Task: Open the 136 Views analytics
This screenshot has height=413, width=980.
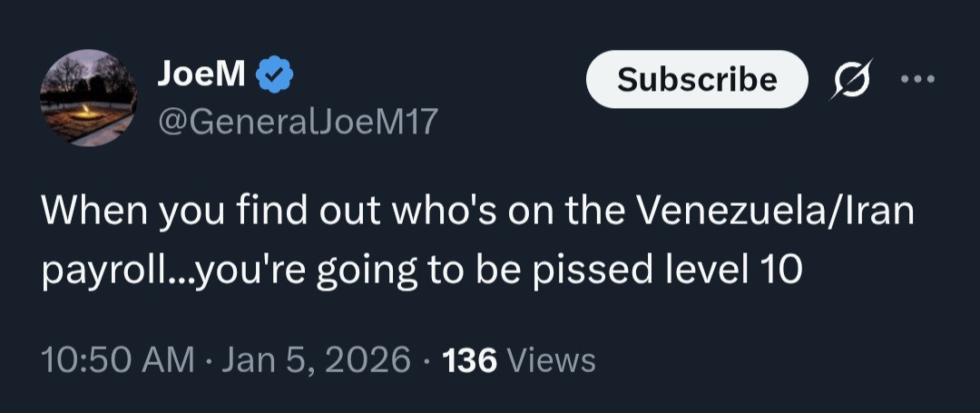Action: [518, 360]
